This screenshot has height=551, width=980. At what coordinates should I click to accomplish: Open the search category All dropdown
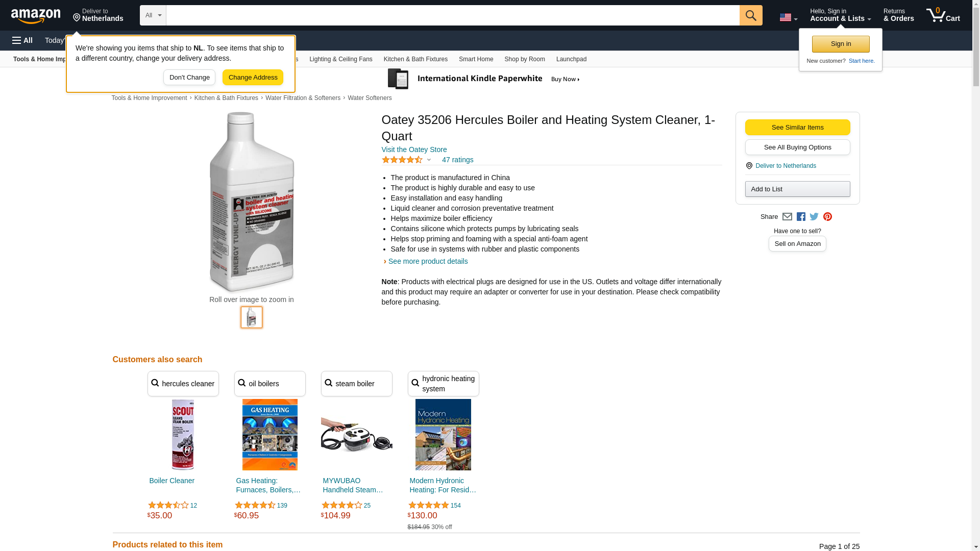tap(153, 15)
